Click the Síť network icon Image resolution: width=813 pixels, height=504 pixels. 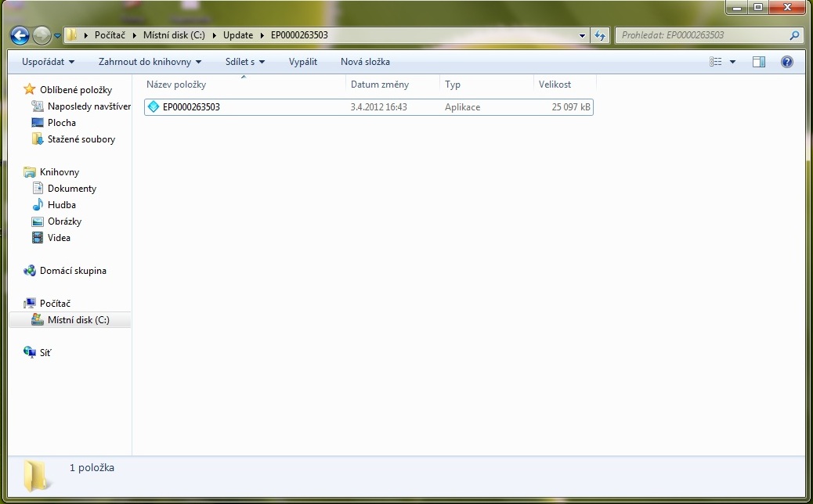click(30, 352)
